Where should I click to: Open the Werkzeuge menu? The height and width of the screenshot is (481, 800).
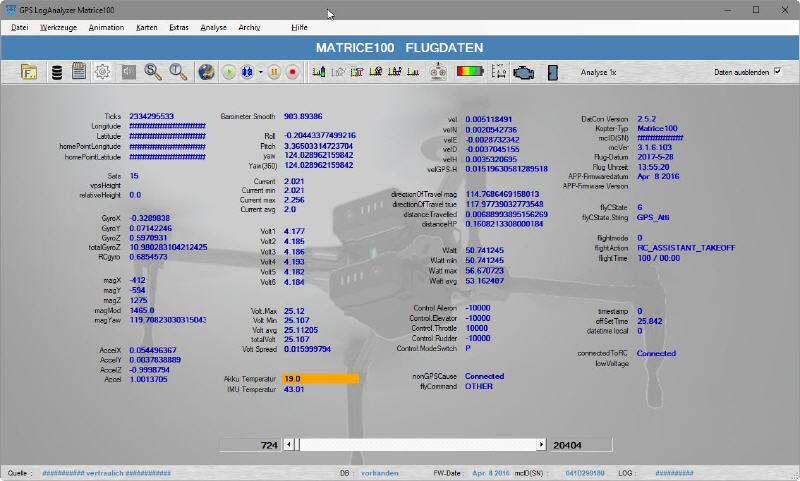click(x=58, y=28)
